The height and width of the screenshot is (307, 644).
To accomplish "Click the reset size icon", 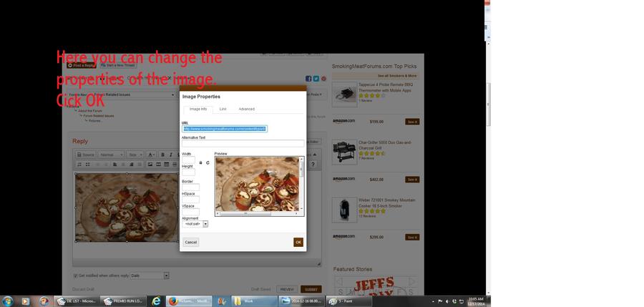I will click(208, 162).
